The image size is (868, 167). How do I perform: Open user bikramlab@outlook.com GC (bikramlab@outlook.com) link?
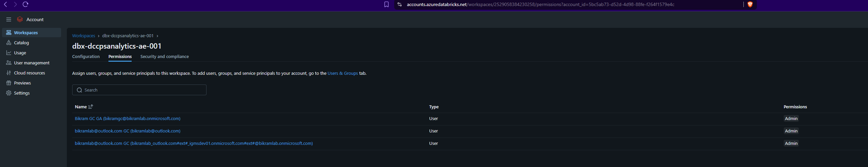click(127, 131)
